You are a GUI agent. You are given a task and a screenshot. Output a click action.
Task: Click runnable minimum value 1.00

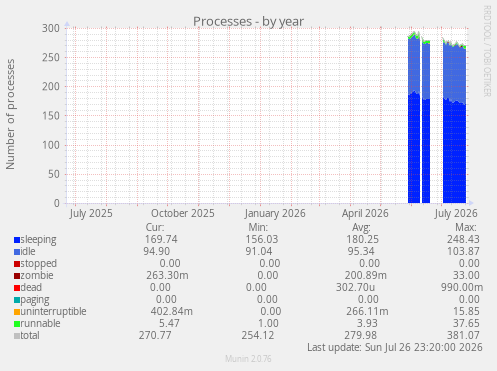coord(268,323)
